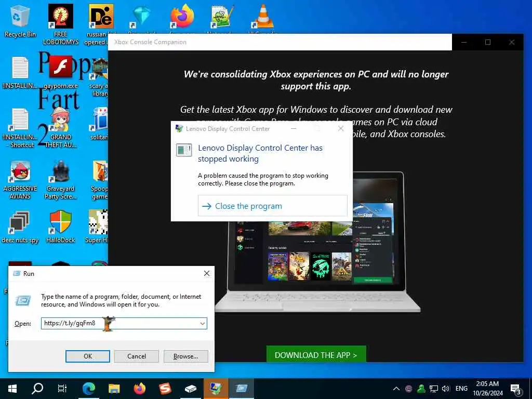Click Browse... in the Run dialog
Image resolution: width=532 pixels, height=399 pixels.
tap(185, 356)
